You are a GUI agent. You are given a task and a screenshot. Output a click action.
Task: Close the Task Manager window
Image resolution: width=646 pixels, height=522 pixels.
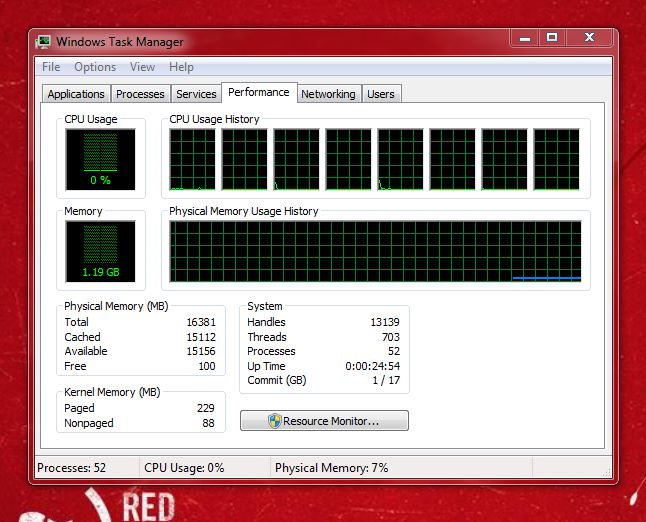(x=589, y=38)
